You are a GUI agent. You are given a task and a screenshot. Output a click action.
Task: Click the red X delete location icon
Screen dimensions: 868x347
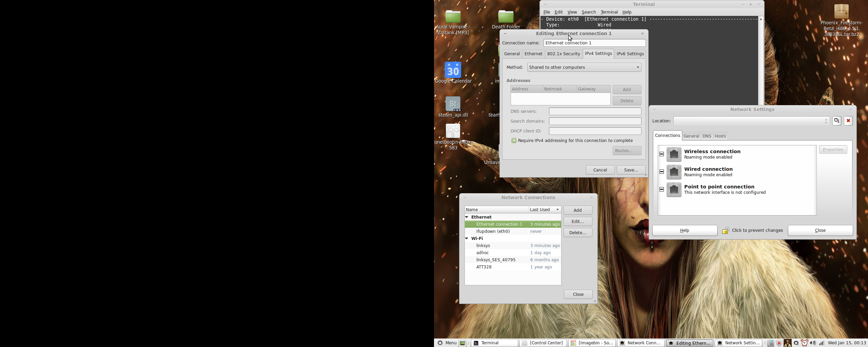[848, 121]
